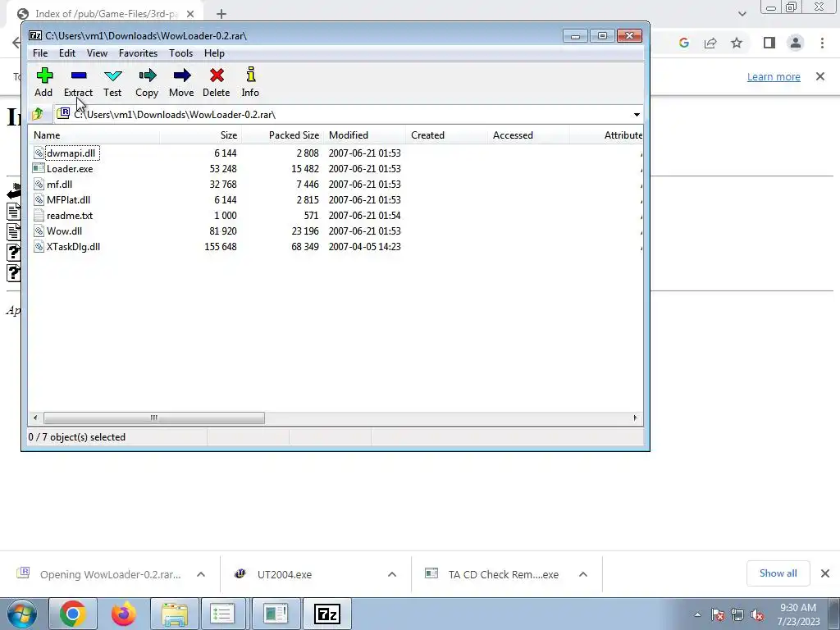Viewport: 840px width, 630px height.
Task: Sort by the Packed Size column header
Action: pos(282,135)
